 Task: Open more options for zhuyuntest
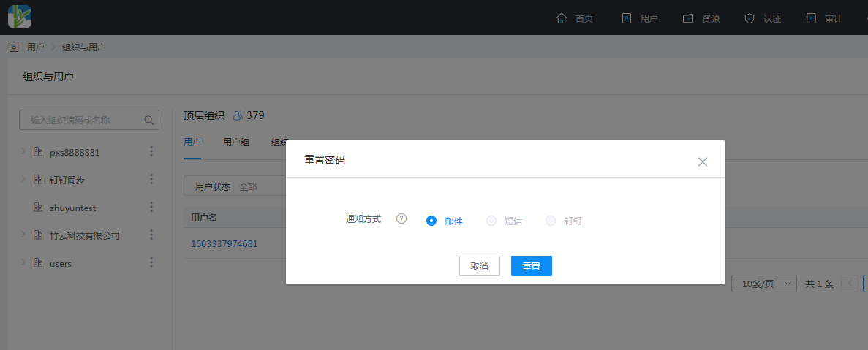coord(151,208)
